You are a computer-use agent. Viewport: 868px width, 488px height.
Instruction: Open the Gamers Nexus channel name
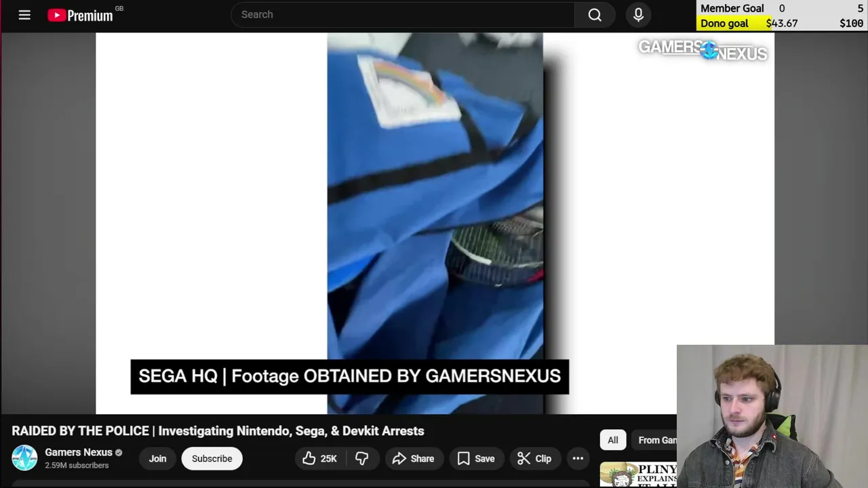79,452
